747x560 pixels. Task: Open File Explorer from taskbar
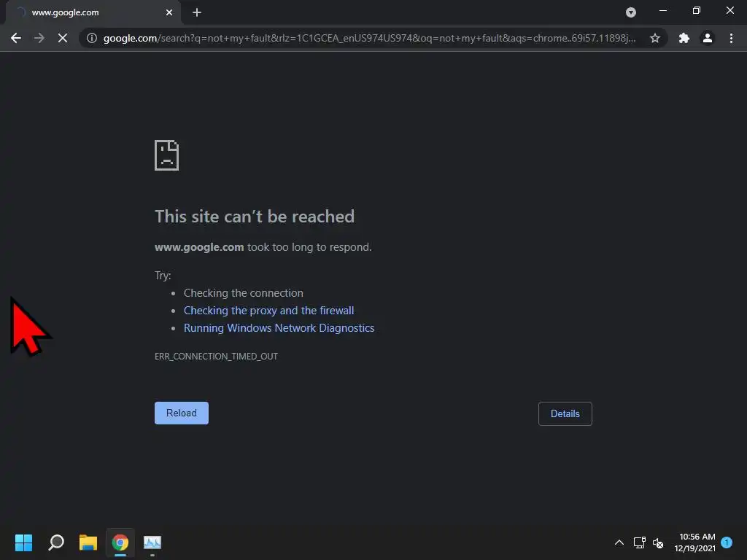pos(88,542)
